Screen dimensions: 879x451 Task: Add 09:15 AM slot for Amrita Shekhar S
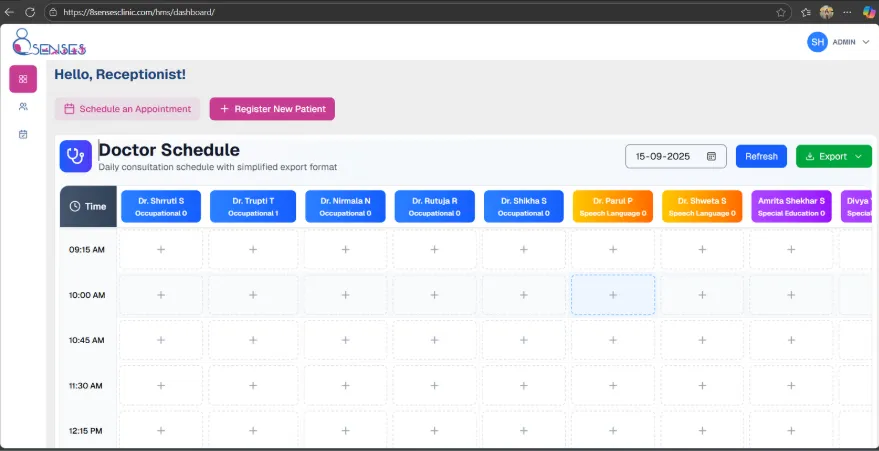(791, 249)
